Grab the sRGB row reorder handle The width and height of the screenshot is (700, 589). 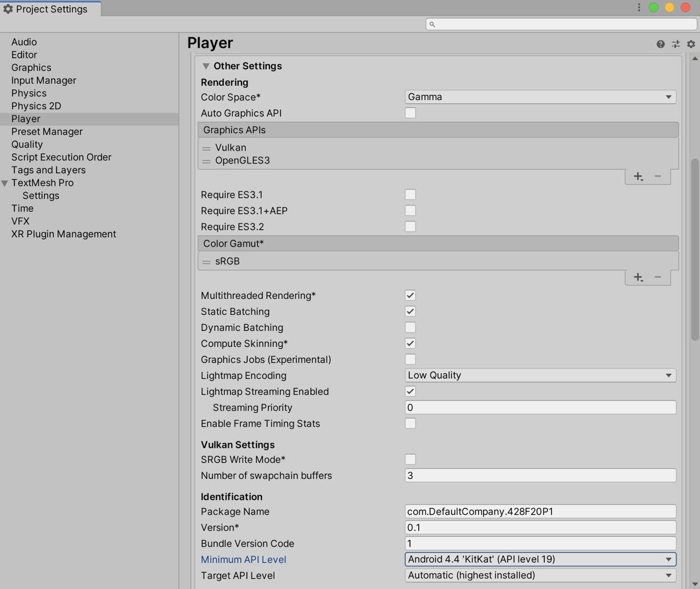point(206,262)
